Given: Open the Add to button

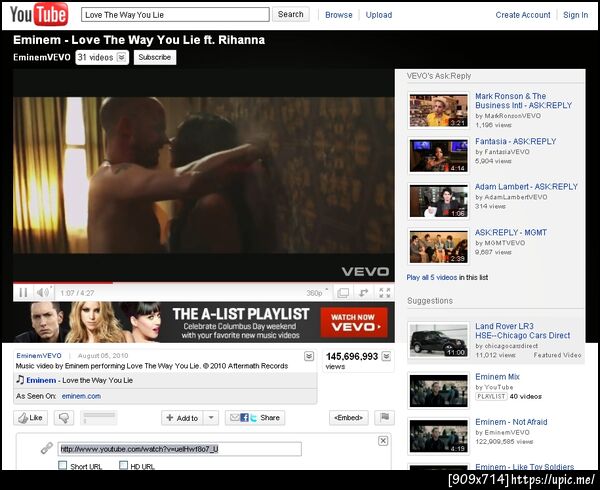Looking at the screenshot, I should (x=182, y=418).
